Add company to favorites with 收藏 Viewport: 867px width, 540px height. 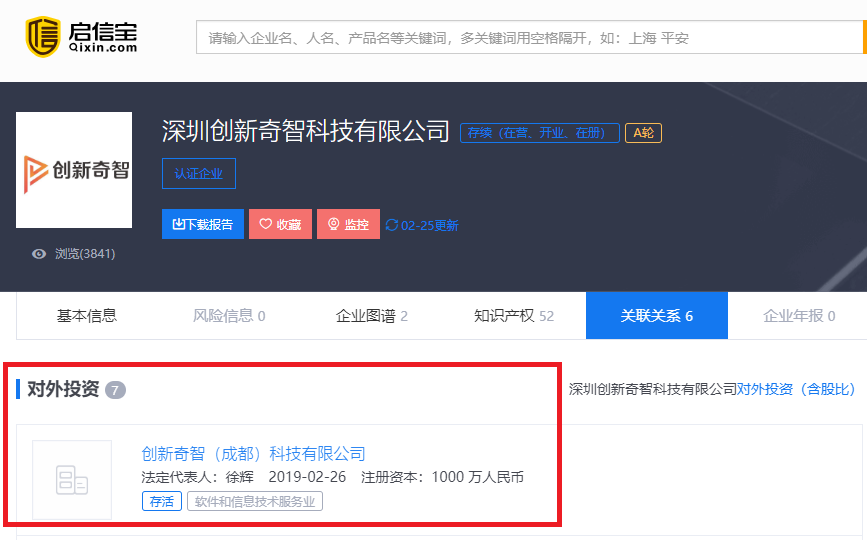pyautogui.click(x=280, y=224)
